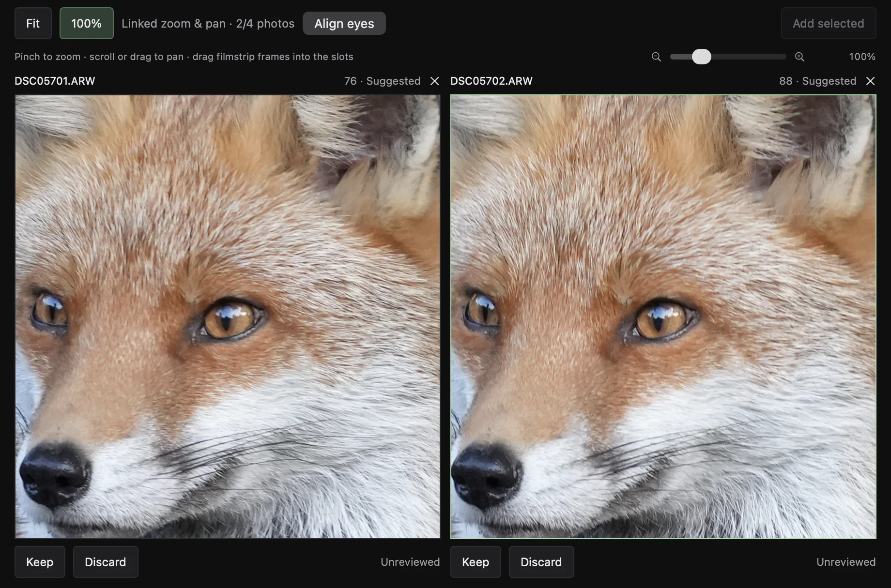This screenshot has height=588, width=891.
Task: Click the '88 · Suggested' score label
Action: (x=818, y=81)
